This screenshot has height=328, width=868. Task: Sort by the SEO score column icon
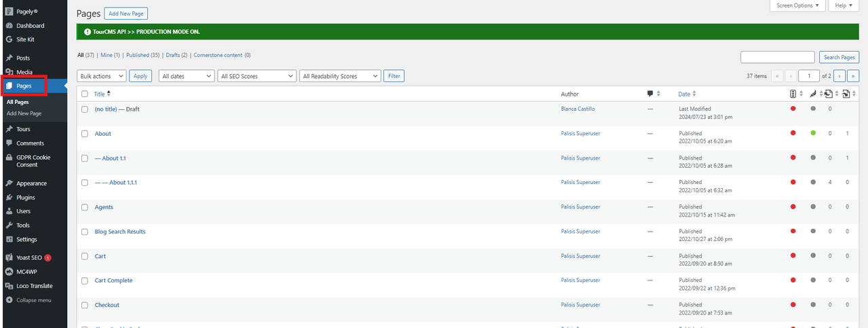[x=793, y=94]
